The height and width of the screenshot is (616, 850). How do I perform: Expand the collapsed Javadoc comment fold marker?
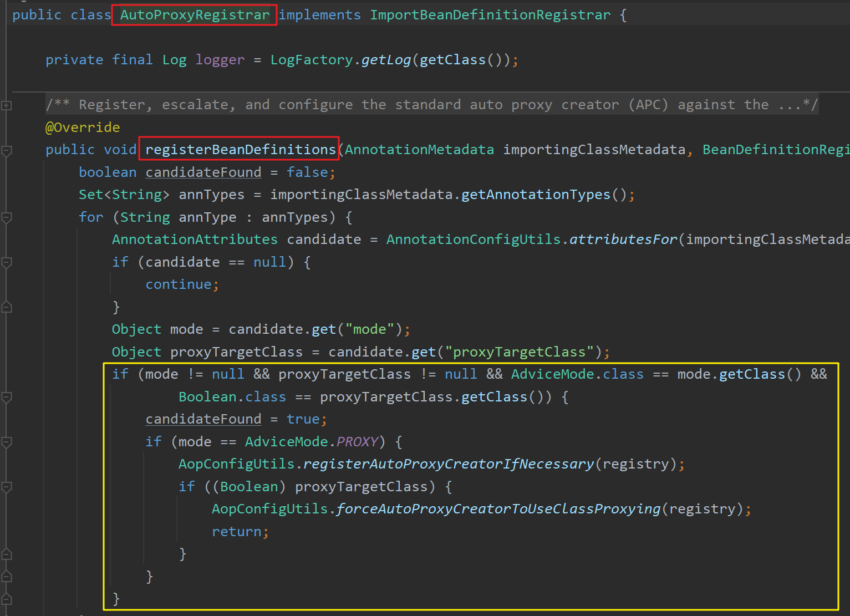[7, 105]
